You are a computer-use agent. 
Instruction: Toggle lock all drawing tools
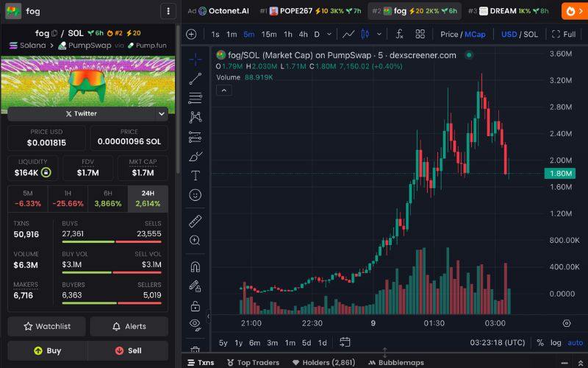click(x=196, y=306)
